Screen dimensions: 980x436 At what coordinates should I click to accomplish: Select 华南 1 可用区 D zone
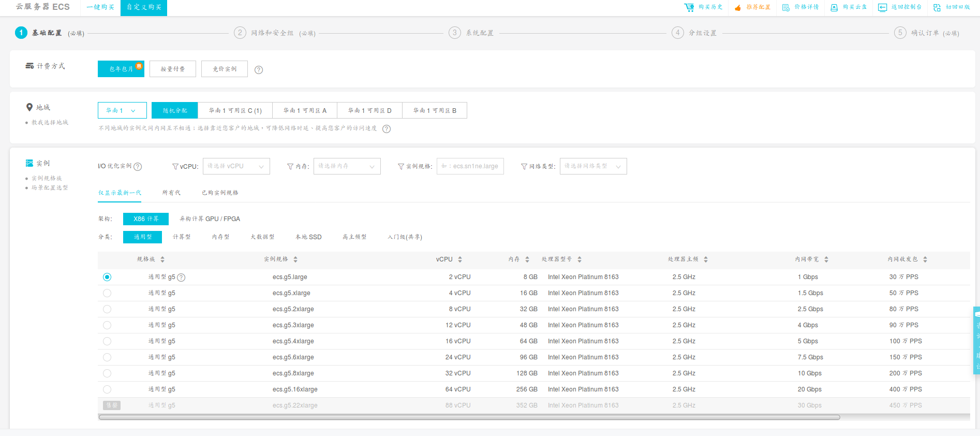pos(369,110)
